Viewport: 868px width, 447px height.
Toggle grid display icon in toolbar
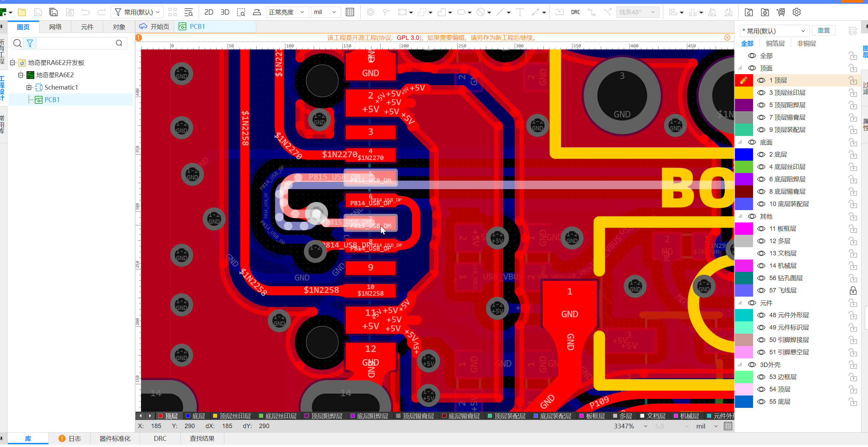[350, 12]
